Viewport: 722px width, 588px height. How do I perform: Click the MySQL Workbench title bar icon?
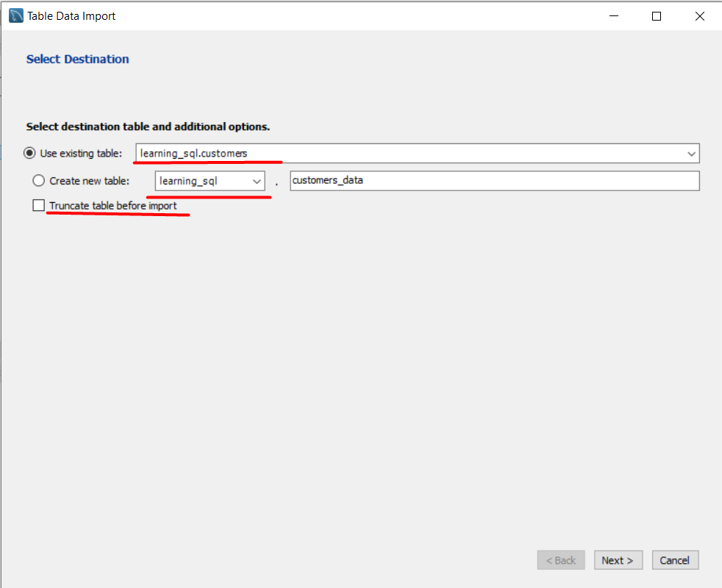click(15, 15)
